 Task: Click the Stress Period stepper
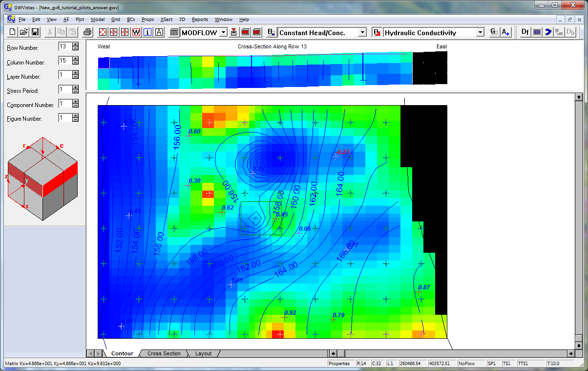tap(75, 89)
